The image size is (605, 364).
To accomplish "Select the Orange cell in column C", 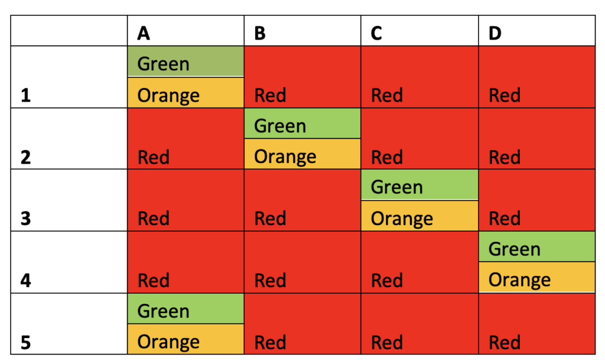I will click(419, 216).
